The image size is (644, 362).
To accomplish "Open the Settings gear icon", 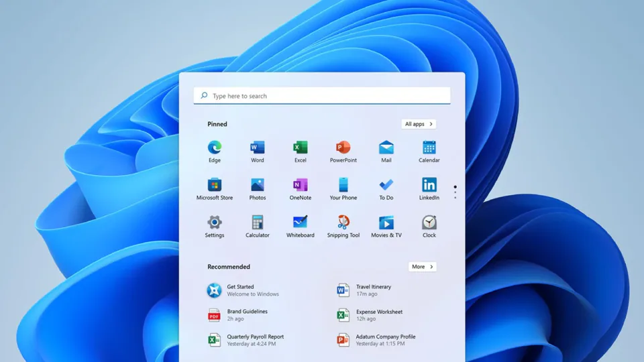I will click(x=215, y=222).
